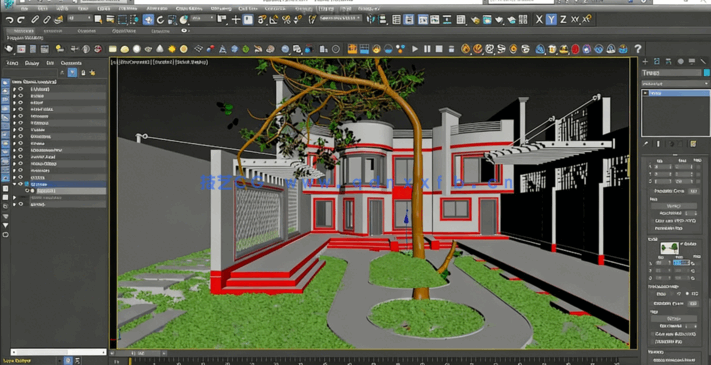Open the Modifier List dropdown
The image size is (711, 365).
tap(675, 84)
